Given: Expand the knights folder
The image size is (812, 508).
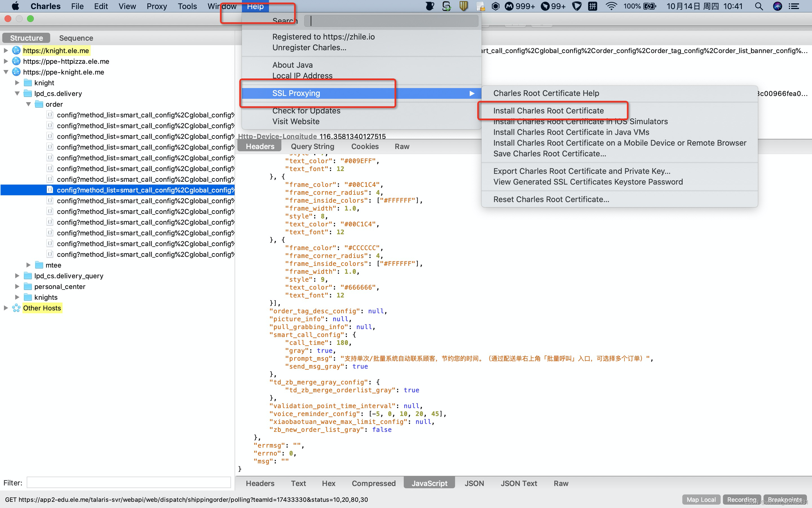Looking at the screenshot, I should tap(17, 297).
